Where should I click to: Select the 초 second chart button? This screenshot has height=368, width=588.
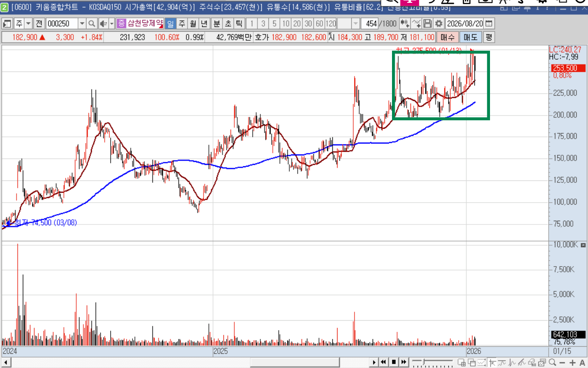(228, 24)
